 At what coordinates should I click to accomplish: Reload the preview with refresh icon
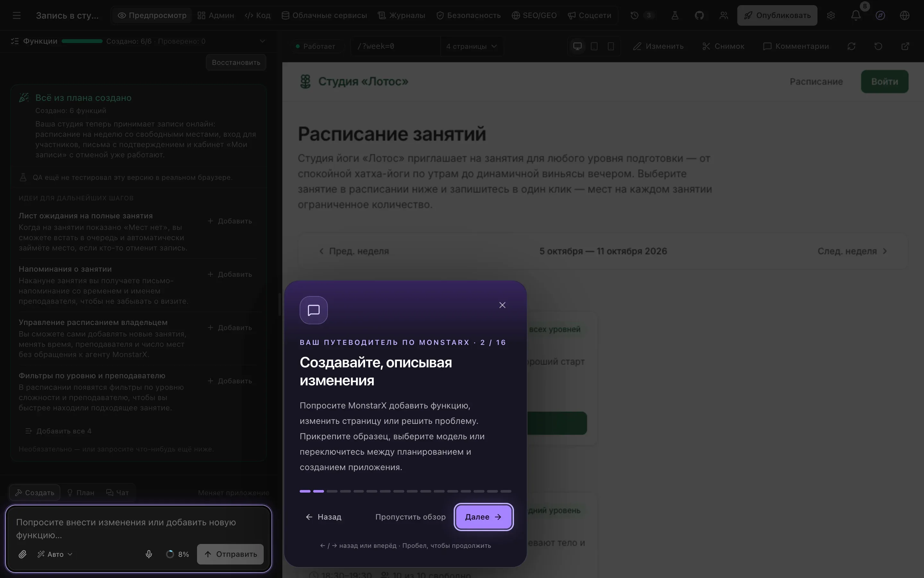click(851, 46)
